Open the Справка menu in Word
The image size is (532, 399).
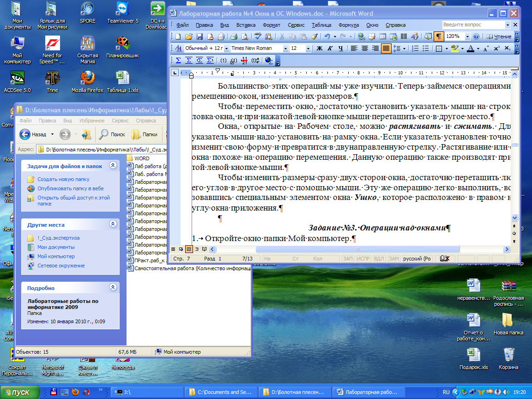click(x=396, y=25)
